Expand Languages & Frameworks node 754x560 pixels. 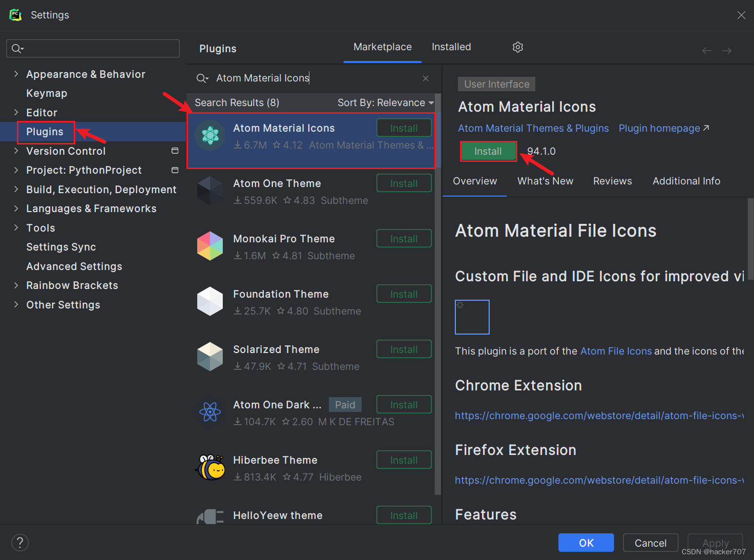(16, 209)
